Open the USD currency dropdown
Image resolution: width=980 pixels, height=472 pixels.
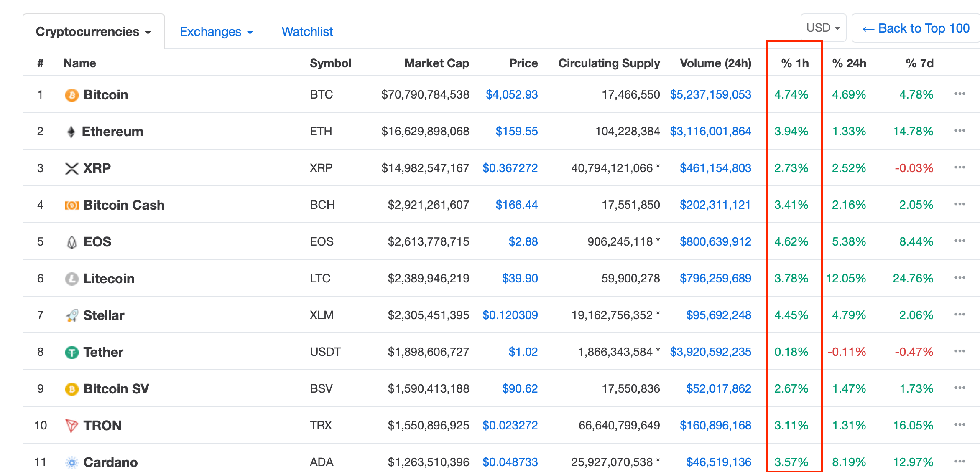(x=823, y=28)
